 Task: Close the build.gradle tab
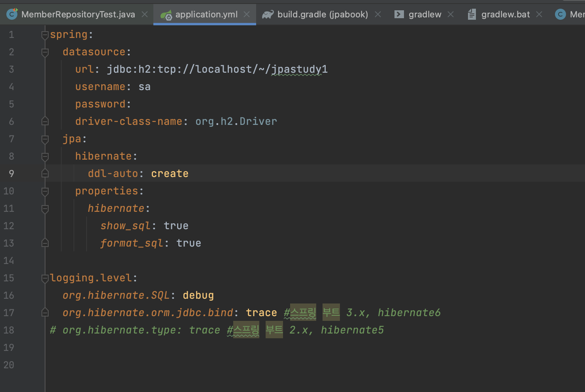378,15
